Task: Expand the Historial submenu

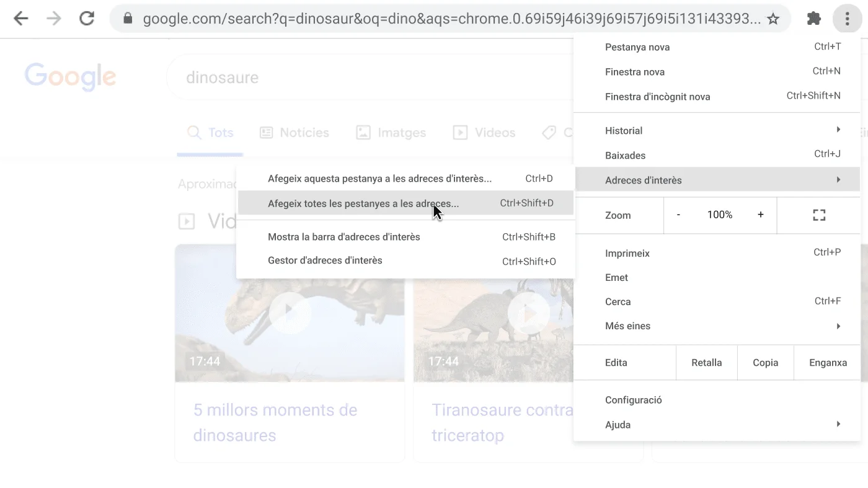Action: tap(624, 131)
